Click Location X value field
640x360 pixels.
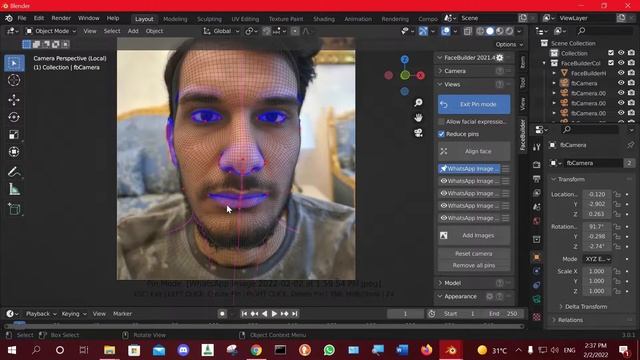[x=597, y=194]
